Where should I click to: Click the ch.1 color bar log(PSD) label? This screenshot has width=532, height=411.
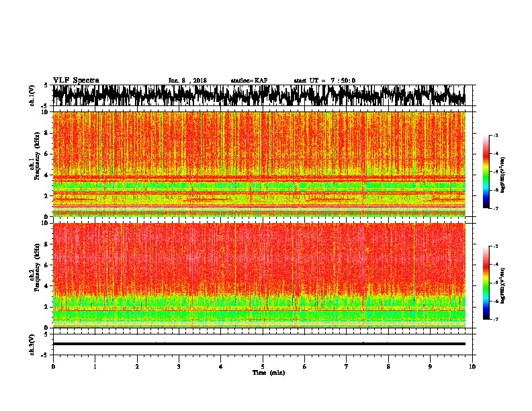coord(502,175)
